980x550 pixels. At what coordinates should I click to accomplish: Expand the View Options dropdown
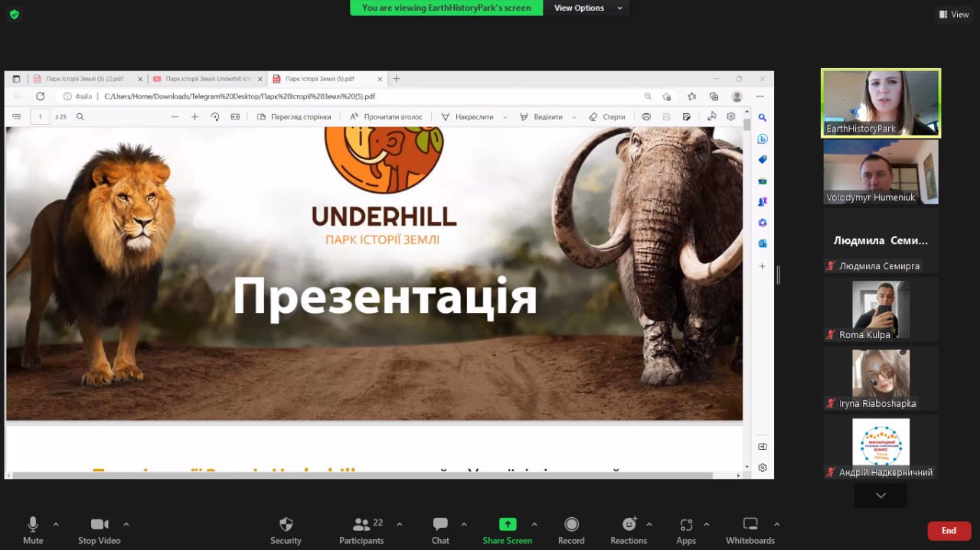coord(587,8)
